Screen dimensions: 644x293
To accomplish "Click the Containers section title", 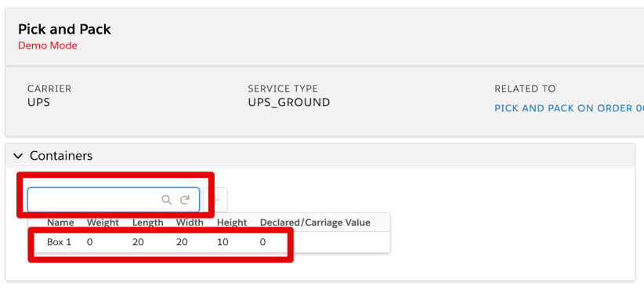I will click(61, 156).
